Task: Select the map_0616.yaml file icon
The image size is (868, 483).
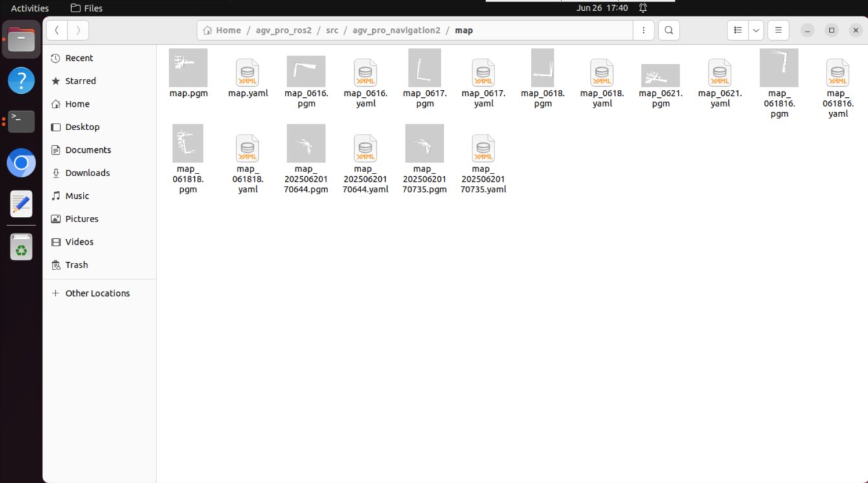Action: 366,73
